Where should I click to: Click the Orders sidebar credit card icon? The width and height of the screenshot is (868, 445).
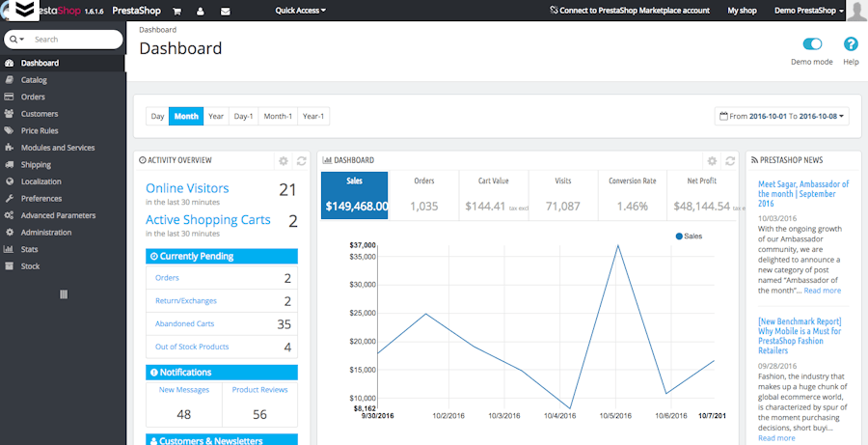(9, 97)
